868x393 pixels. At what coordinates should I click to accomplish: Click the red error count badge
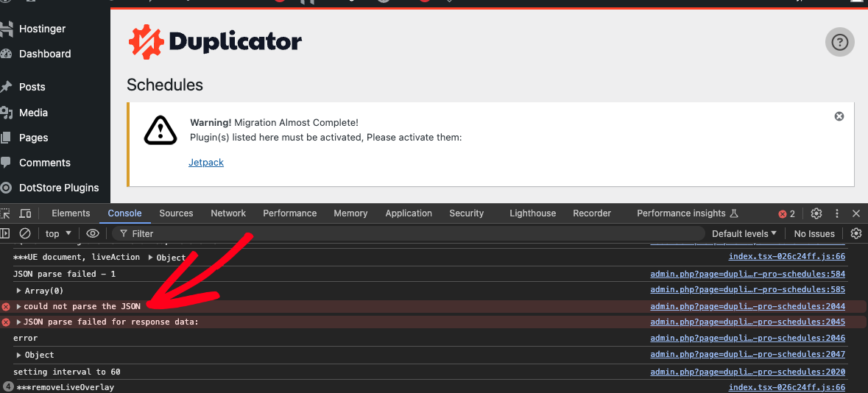[786, 213]
